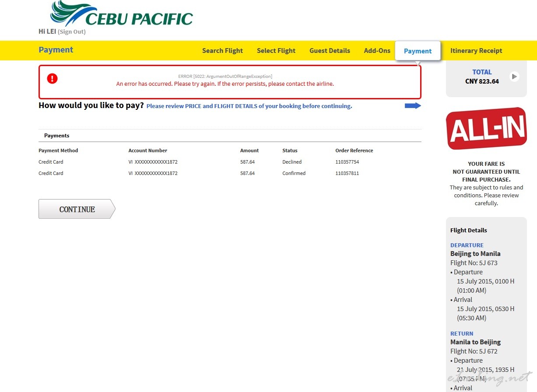Click the Sign Out link
The height and width of the screenshot is (392, 537).
tap(72, 32)
